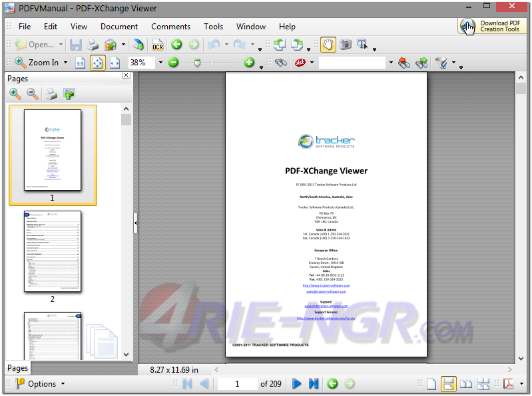
Task: Expand the Open button dropdown arrow
Action: click(61, 45)
